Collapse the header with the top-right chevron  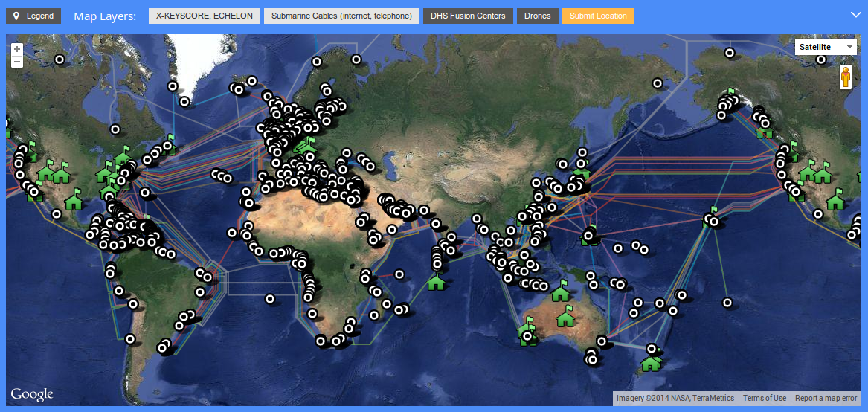(x=856, y=15)
